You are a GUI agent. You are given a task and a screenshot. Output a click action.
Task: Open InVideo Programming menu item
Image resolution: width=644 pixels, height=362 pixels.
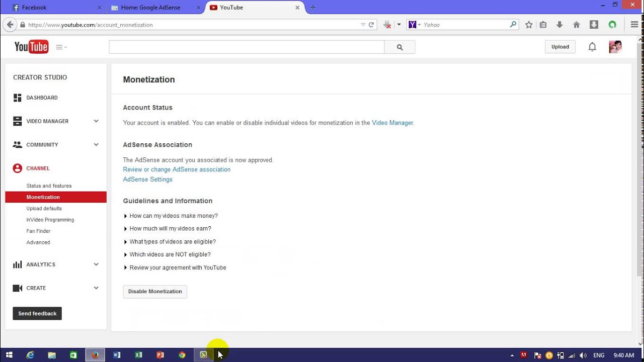(x=50, y=220)
